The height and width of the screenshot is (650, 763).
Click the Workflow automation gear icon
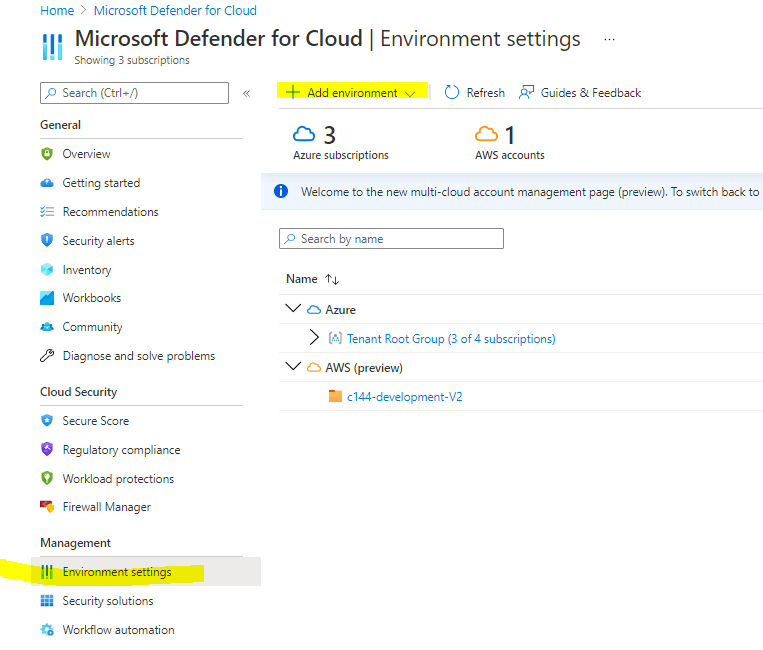[x=46, y=630]
